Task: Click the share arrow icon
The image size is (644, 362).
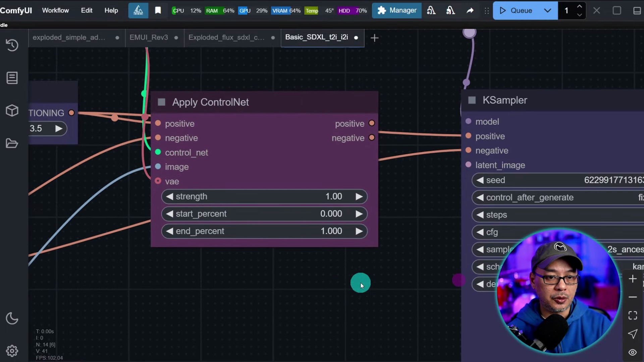Action: 470,10
